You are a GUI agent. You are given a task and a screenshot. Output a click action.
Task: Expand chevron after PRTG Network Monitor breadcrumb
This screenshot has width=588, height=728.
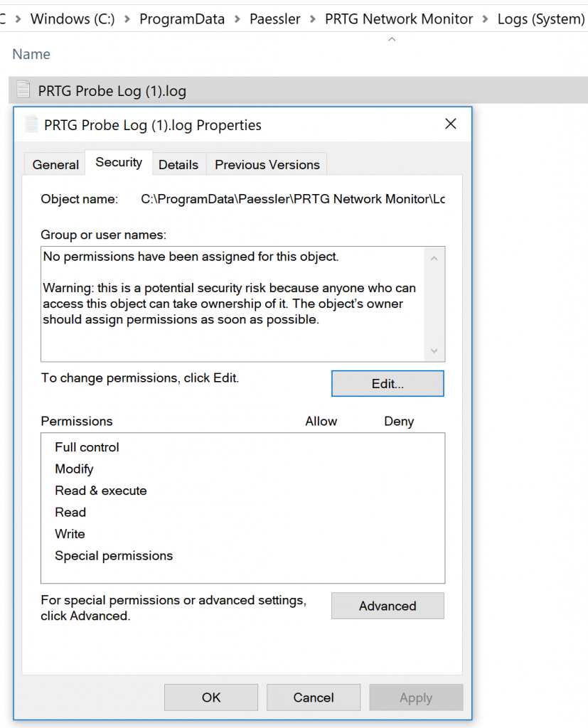click(486, 19)
